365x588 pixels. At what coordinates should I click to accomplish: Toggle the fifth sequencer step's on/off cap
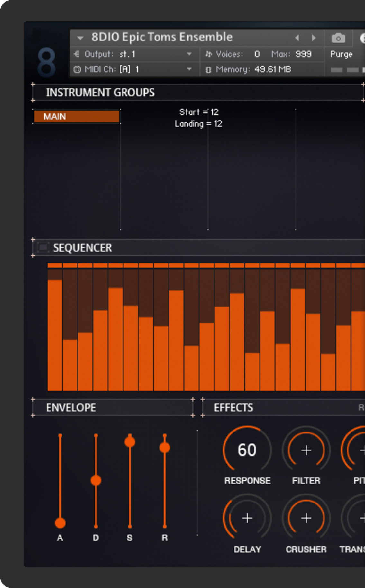(115, 265)
